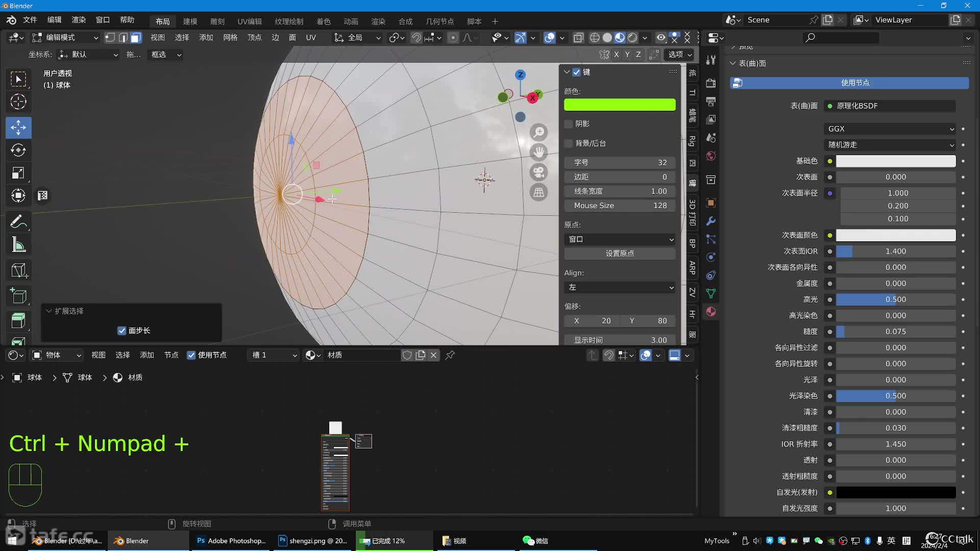980x551 pixels.
Task: Toggle the 键 panel checkbox
Action: click(x=576, y=72)
